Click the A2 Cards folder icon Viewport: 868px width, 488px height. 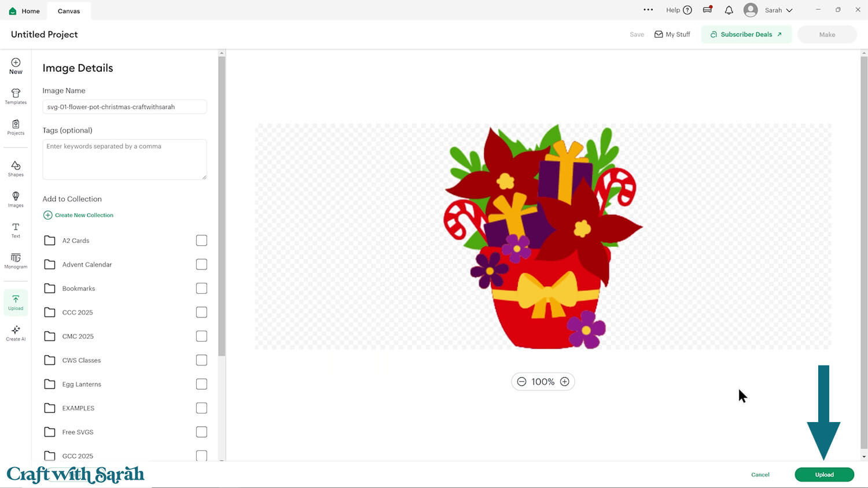(50, 241)
